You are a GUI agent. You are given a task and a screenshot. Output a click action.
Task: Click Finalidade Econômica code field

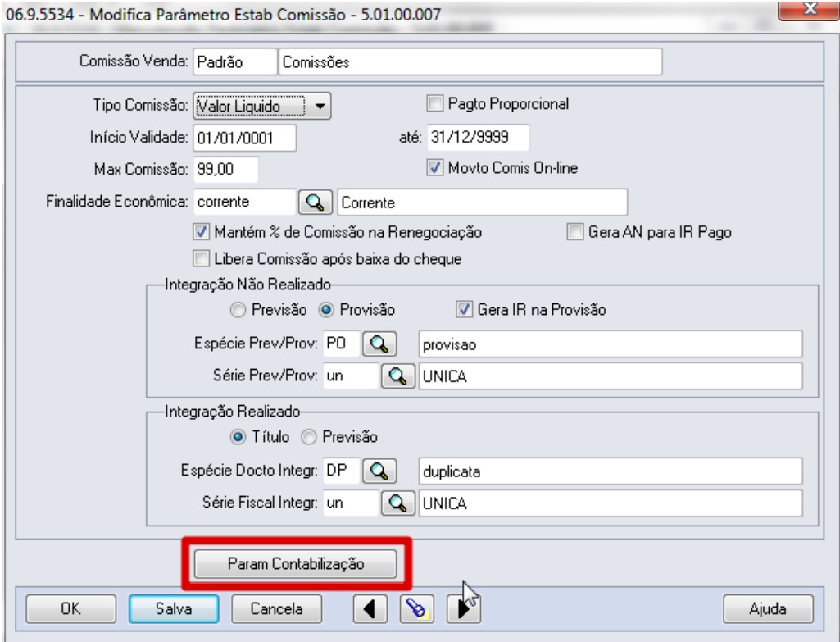pos(244,202)
